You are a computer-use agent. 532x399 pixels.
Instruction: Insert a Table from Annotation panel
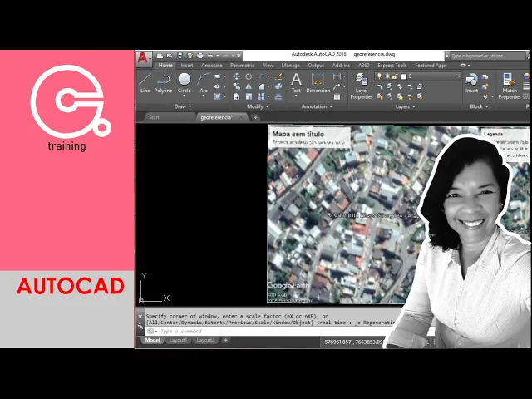click(337, 96)
